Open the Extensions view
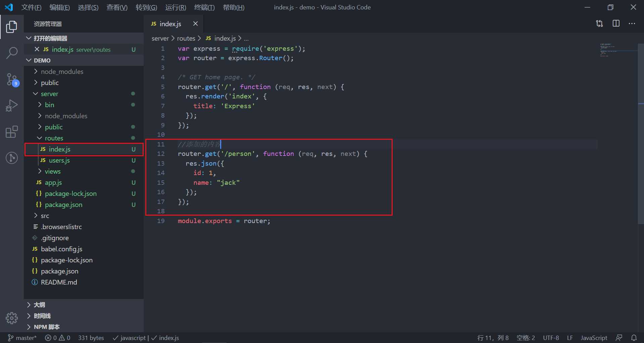This screenshot has width=644, height=343. pyautogui.click(x=12, y=132)
